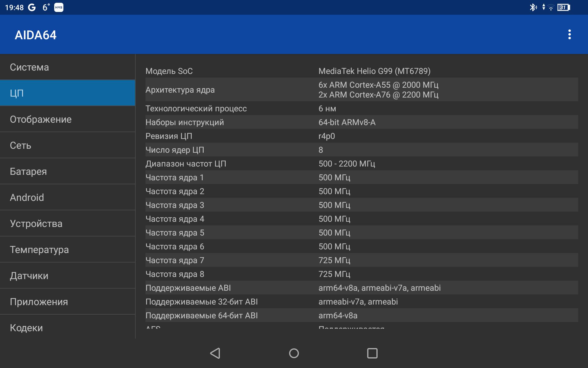Open the Система section
The width and height of the screenshot is (588, 368).
click(67, 67)
